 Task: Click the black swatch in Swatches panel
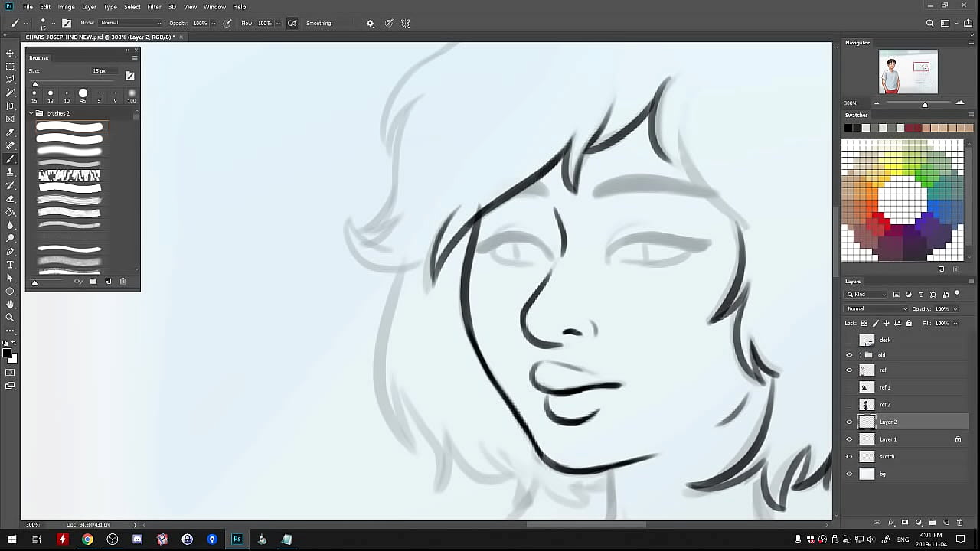(x=848, y=128)
